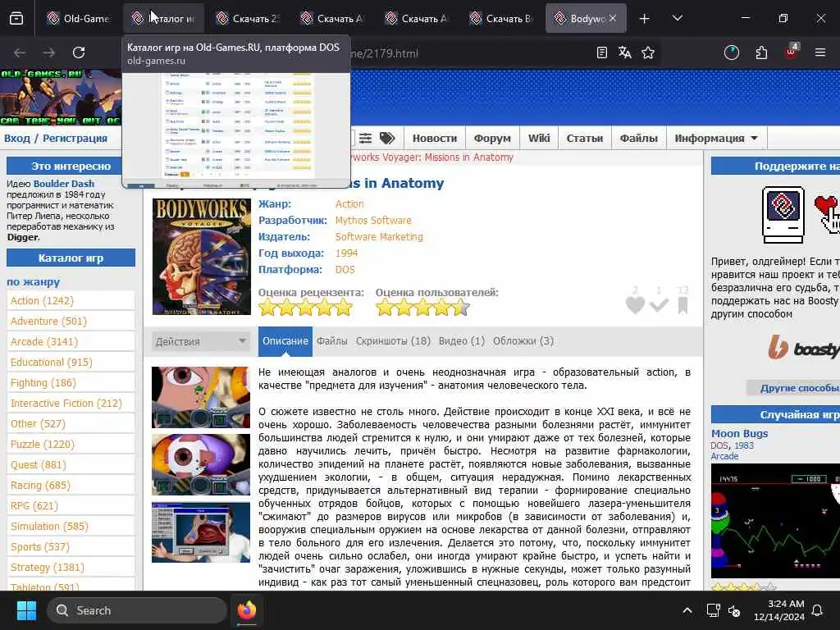840x630 pixels.
Task: Click the translate page icon
Action: 624,52
